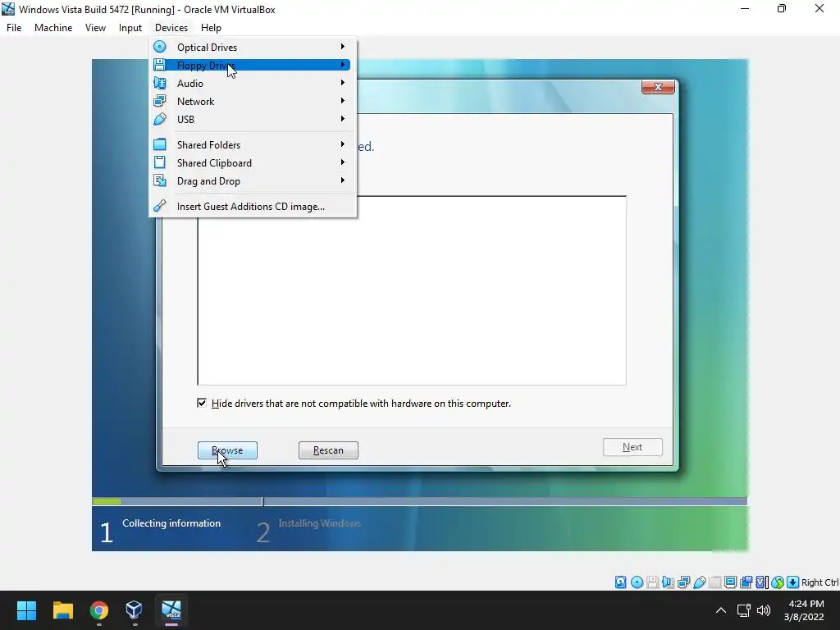Image resolution: width=840 pixels, height=630 pixels.
Task: Click the volume icon in system tray
Action: point(764,610)
